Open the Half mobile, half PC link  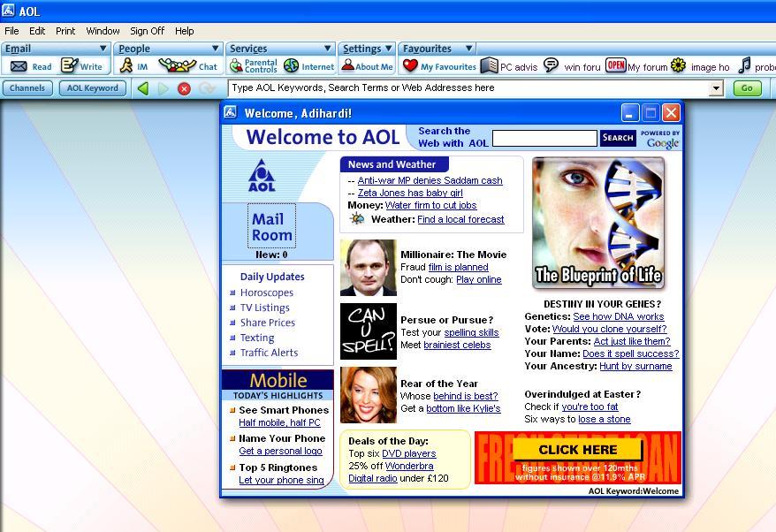(279, 422)
